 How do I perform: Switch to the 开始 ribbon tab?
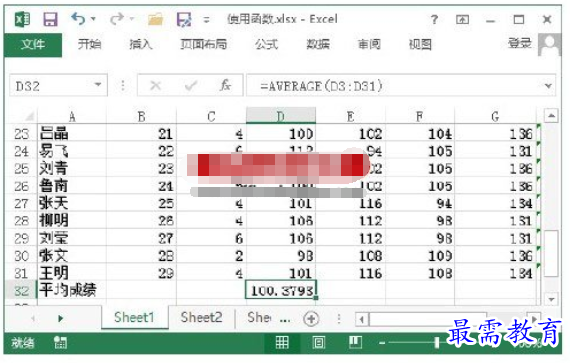tap(89, 44)
